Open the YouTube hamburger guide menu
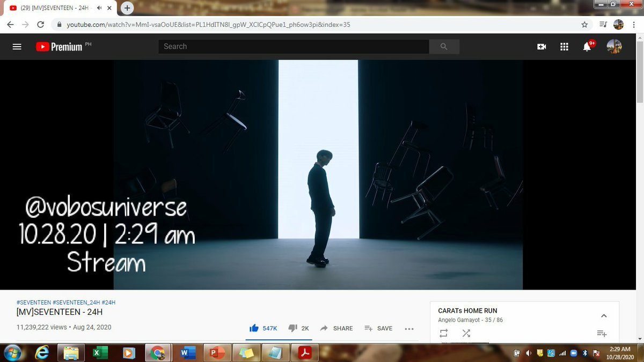Viewport: 644px width, 362px height. (x=17, y=47)
